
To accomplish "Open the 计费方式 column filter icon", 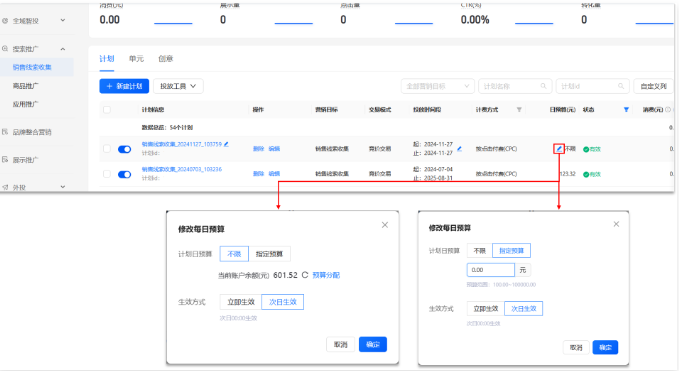I will [519, 110].
